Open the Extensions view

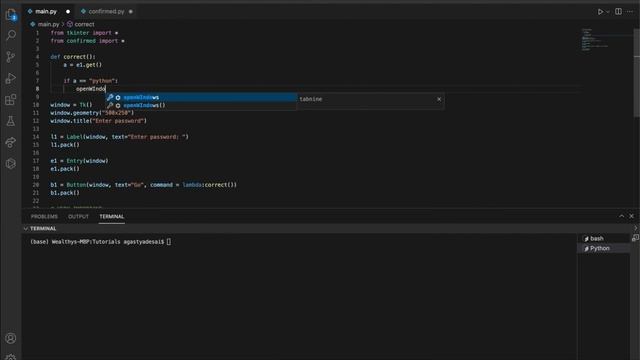point(11,100)
